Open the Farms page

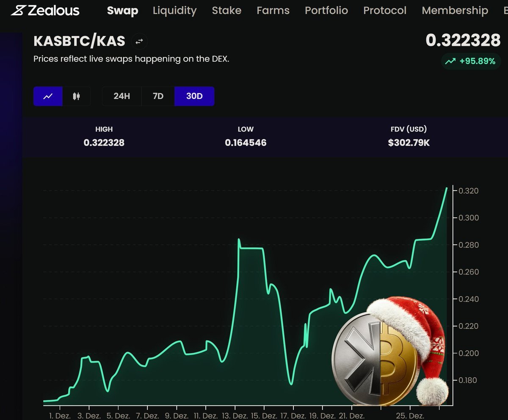click(x=273, y=11)
